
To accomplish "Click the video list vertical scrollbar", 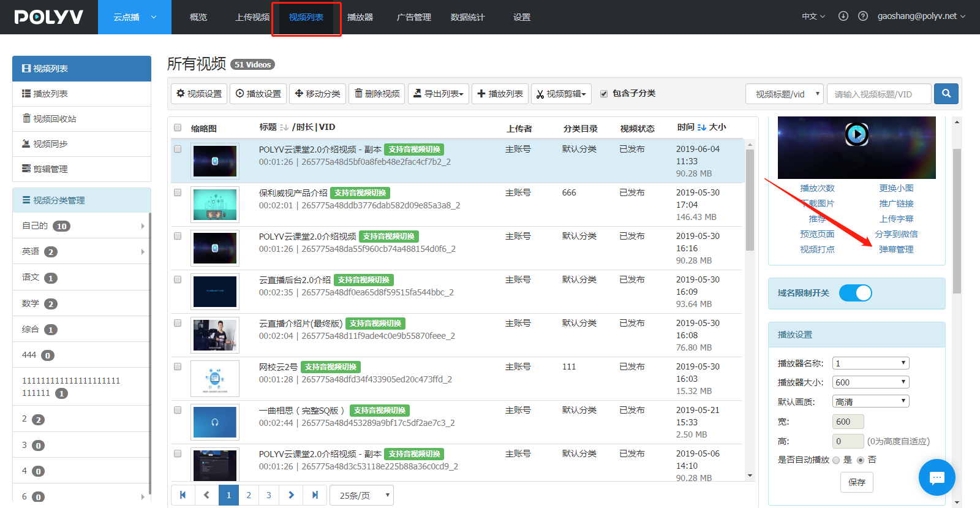I will 750,200.
